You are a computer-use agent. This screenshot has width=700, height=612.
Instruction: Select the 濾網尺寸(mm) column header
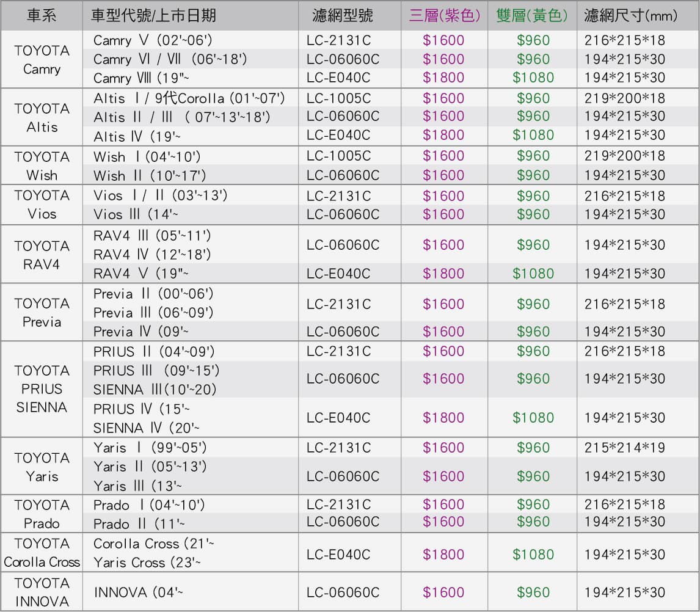tap(630, 16)
